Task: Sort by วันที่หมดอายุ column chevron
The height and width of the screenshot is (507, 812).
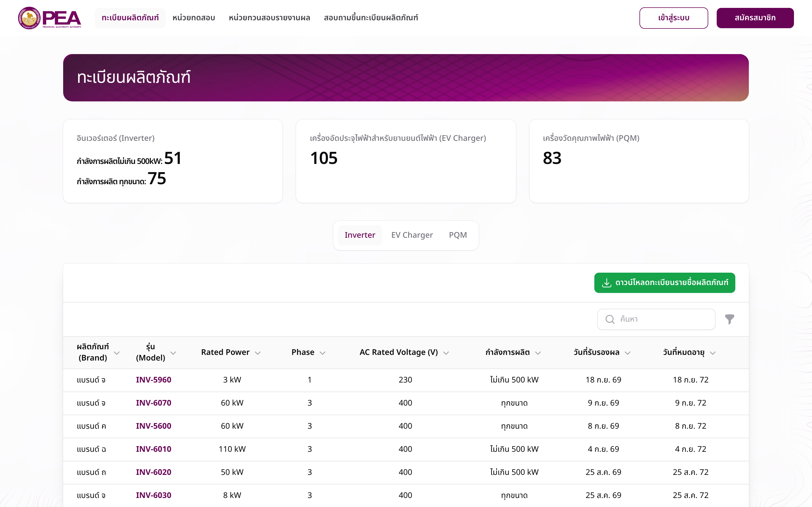Action: (713, 353)
